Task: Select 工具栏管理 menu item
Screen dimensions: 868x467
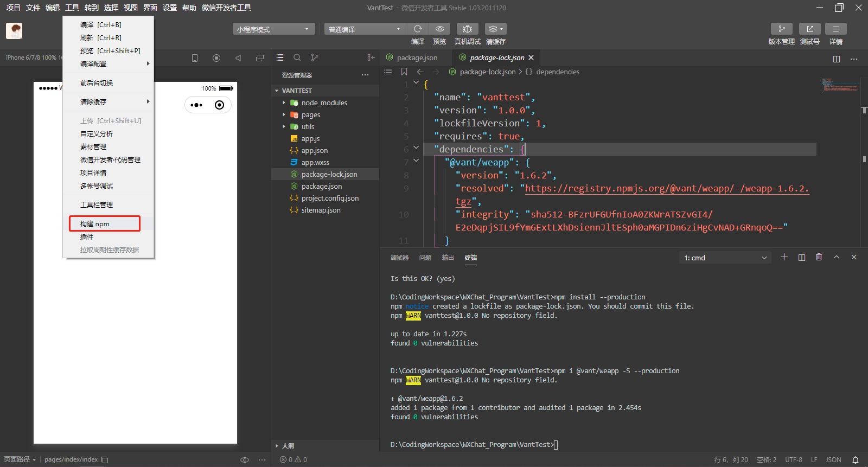Action: click(x=108, y=204)
